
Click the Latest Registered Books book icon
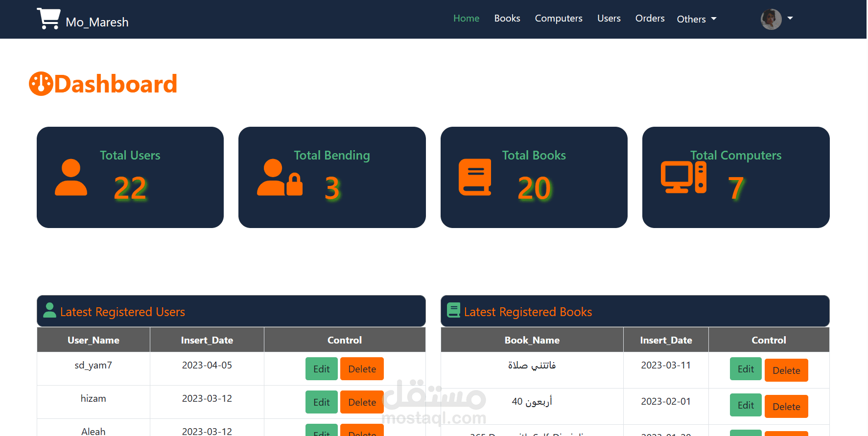pos(454,310)
